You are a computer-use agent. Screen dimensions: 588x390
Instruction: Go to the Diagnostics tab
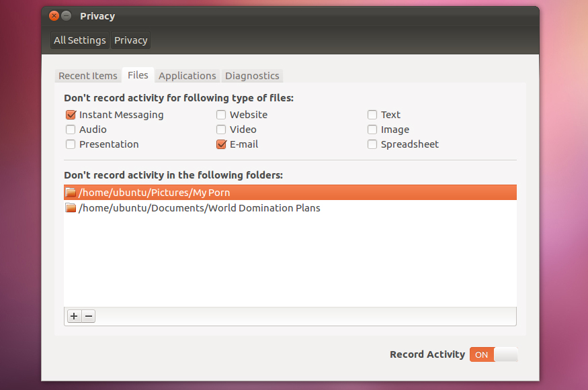252,76
